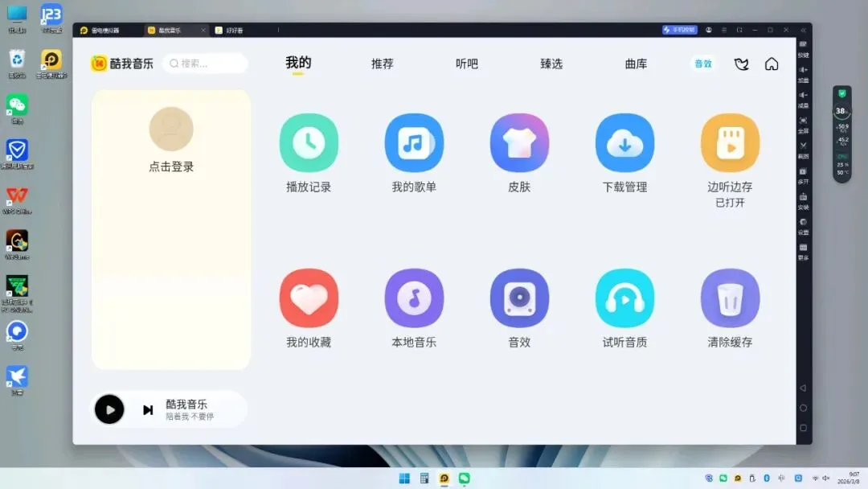
Task: Open 更多 more tools in the emulator sidebar
Action: pyautogui.click(x=803, y=252)
